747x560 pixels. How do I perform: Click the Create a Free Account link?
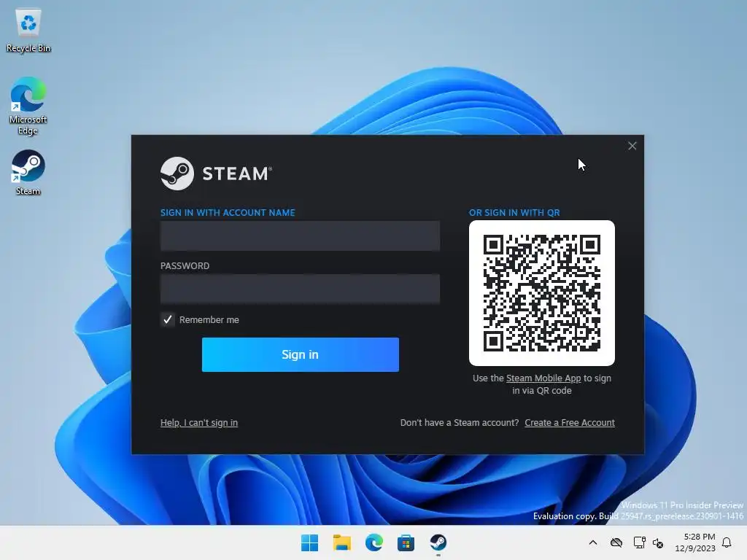click(569, 422)
